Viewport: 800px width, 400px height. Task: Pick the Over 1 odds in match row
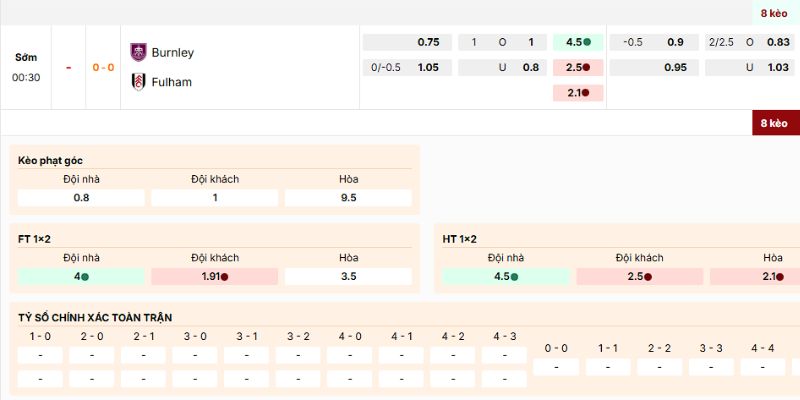pos(503,43)
